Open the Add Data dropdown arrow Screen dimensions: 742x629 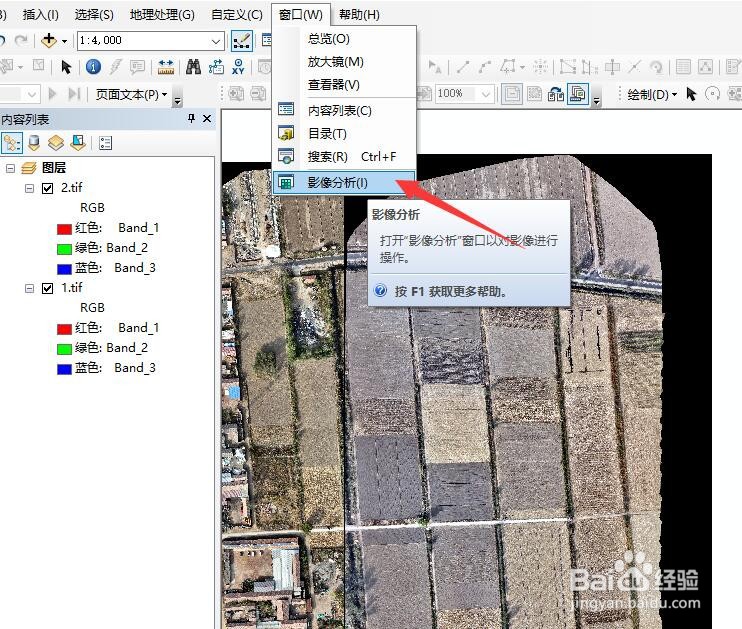coord(64,42)
